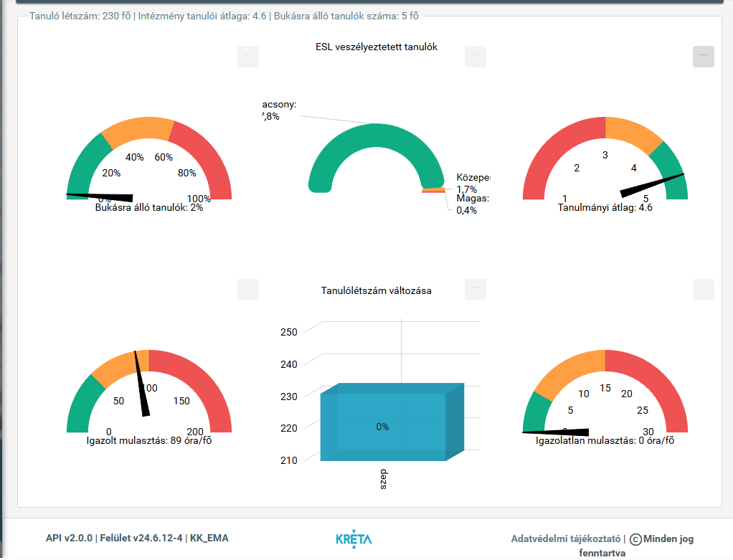This screenshot has width=733, height=560.
Task: Open the Adatvédelmi tájékoztató link
Action: pos(565,539)
